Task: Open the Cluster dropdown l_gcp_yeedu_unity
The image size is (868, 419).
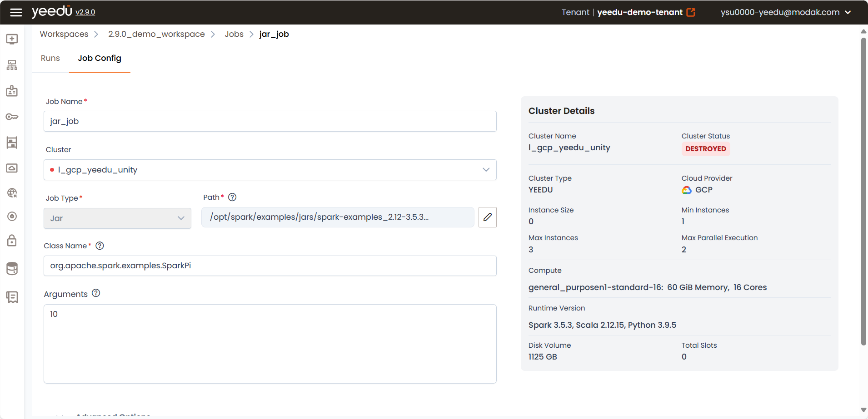Action: click(270, 170)
